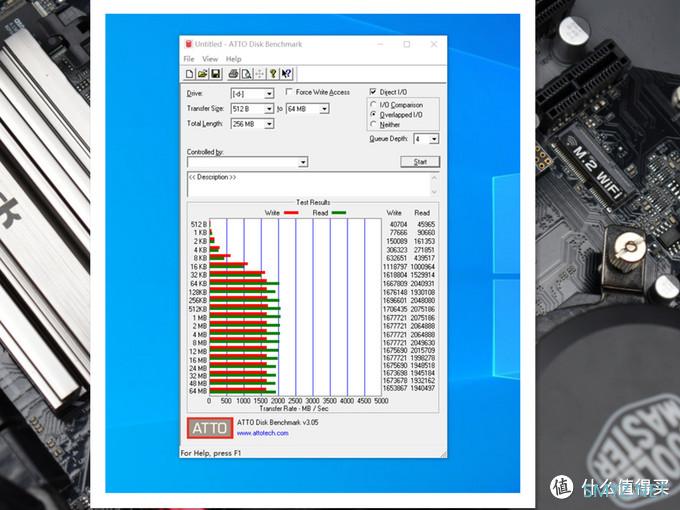Click inside the Description text box
This screenshot has height=510, width=680.
click(x=309, y=184)
